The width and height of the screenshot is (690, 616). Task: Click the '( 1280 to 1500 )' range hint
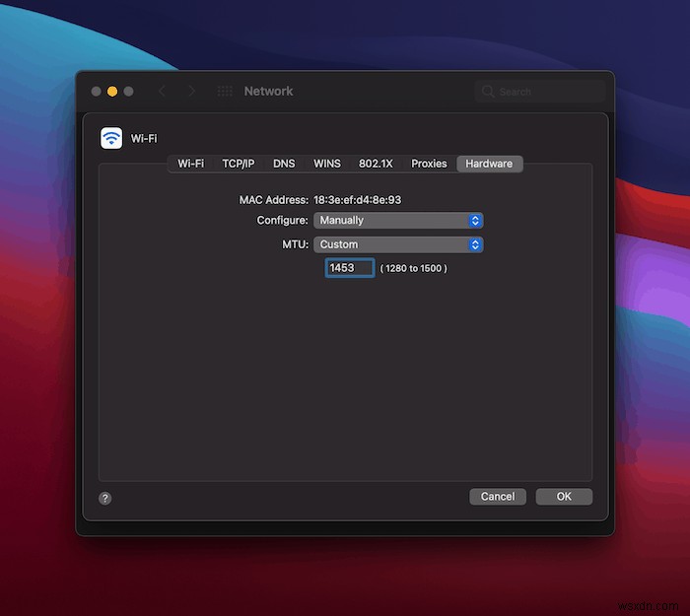[x=413, y=268]
